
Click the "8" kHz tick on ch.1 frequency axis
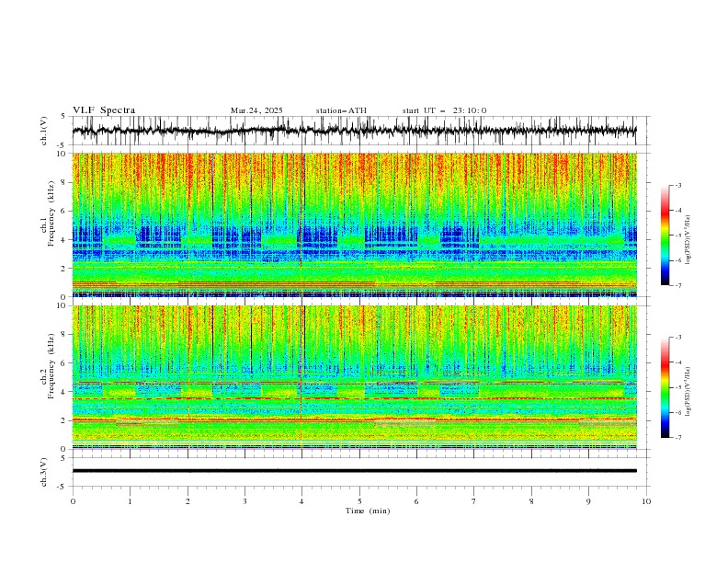click(64, 182)
